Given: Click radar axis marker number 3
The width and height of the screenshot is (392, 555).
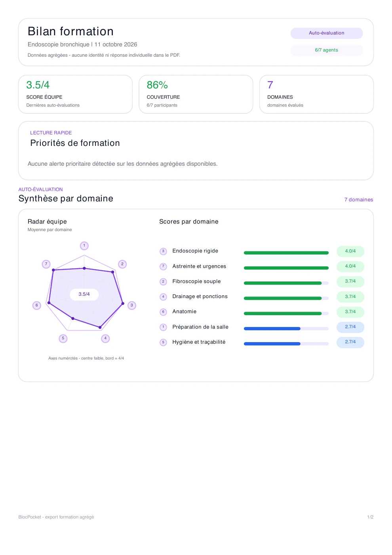Looking at the screenshot, I should point(132,306).
